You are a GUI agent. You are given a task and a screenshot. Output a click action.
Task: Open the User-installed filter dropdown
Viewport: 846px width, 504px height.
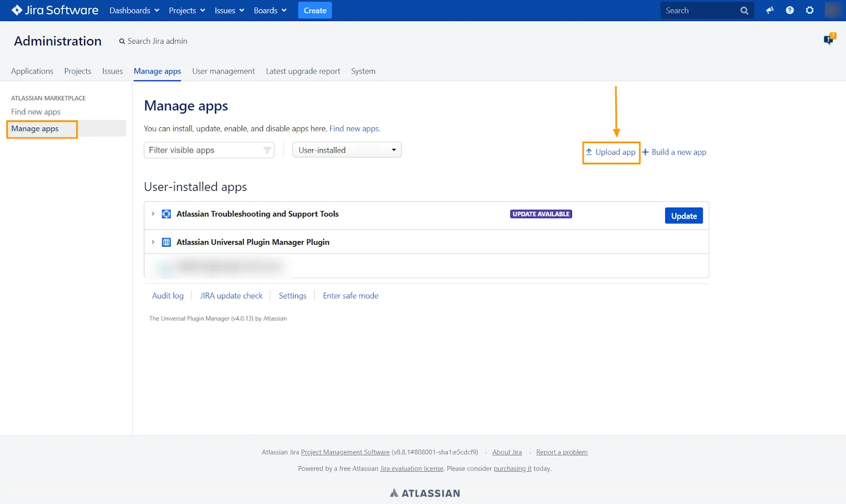tap(347, 150)
